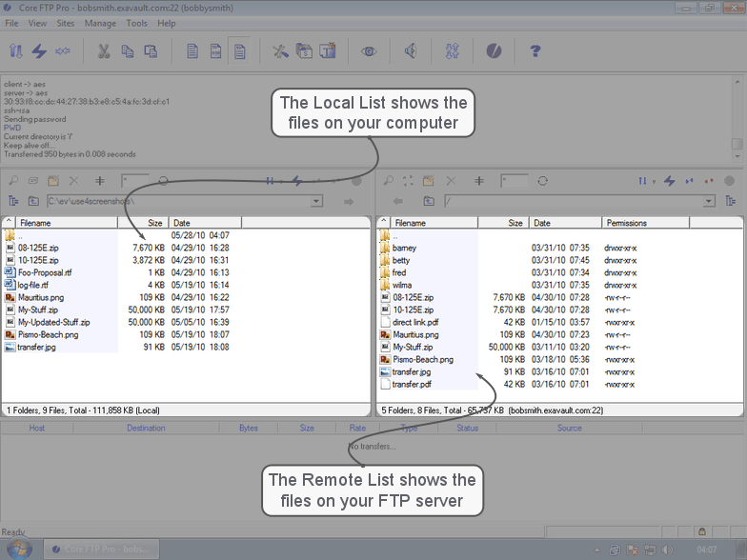Screen dimensions: 747x560
Task: Sort remote list by Date column
Action: pyautogui.click(x=566, y=223)
